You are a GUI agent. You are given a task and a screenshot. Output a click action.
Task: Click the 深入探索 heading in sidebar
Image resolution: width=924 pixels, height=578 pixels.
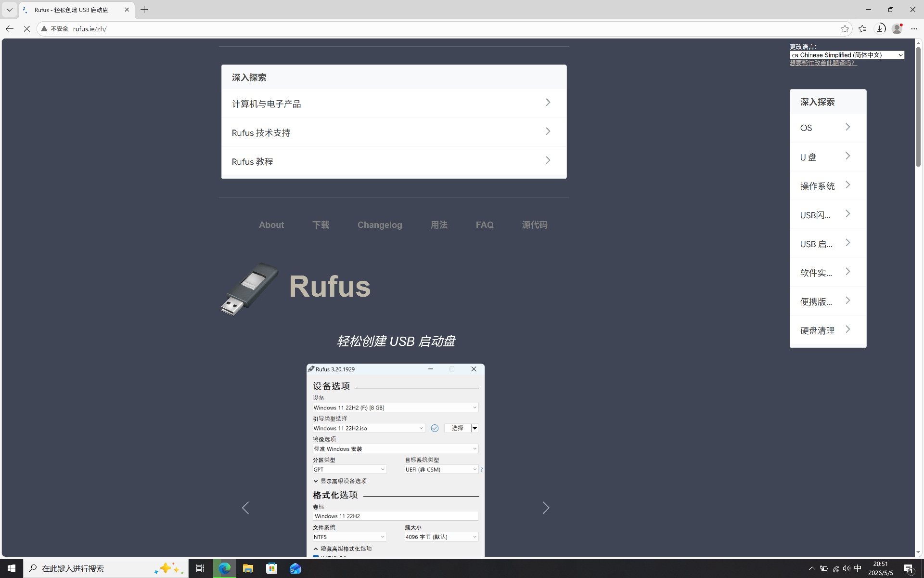(817, 102)
